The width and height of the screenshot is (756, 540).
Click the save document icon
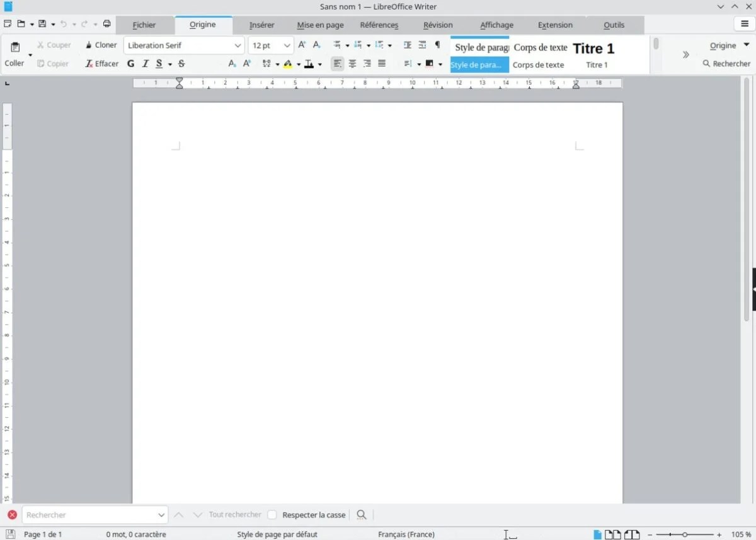[42, 24]
